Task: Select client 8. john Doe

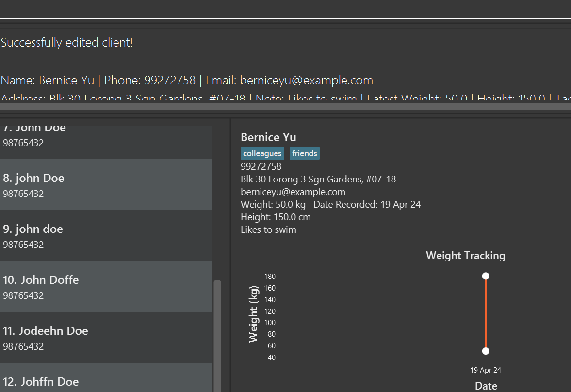Action: (106, 185)
